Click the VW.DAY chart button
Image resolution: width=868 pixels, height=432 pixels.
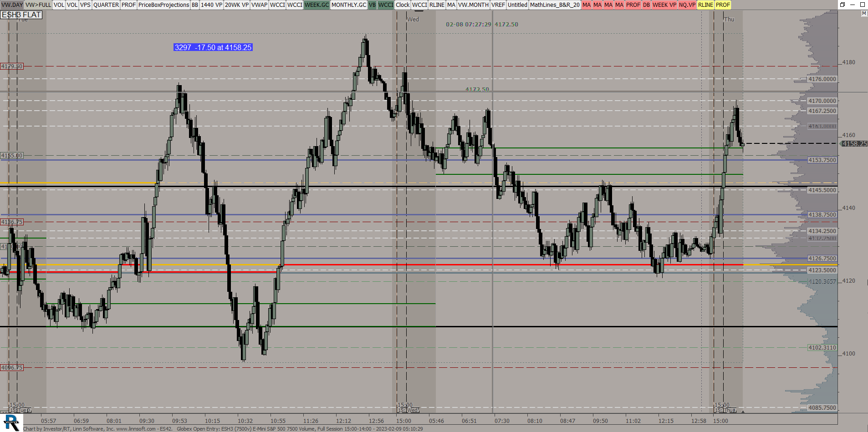[x=12, y=5]
